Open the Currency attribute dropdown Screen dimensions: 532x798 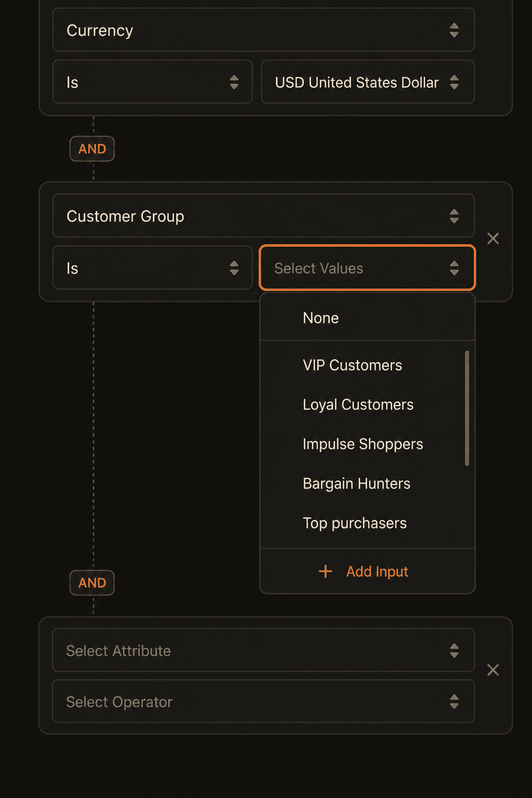pyautogui.click(x=263, y=30)
